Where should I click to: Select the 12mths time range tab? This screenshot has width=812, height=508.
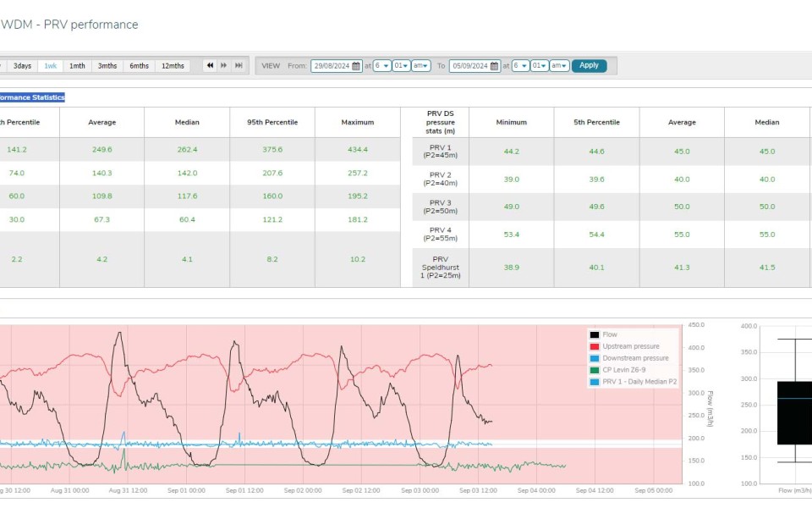[173, 66]
